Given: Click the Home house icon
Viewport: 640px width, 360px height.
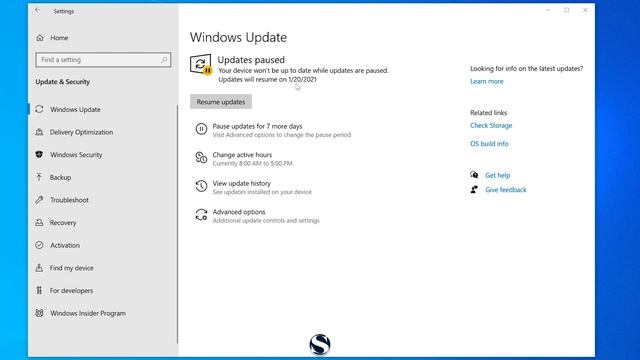Looking at the screenshot, I should coord(40,38).
